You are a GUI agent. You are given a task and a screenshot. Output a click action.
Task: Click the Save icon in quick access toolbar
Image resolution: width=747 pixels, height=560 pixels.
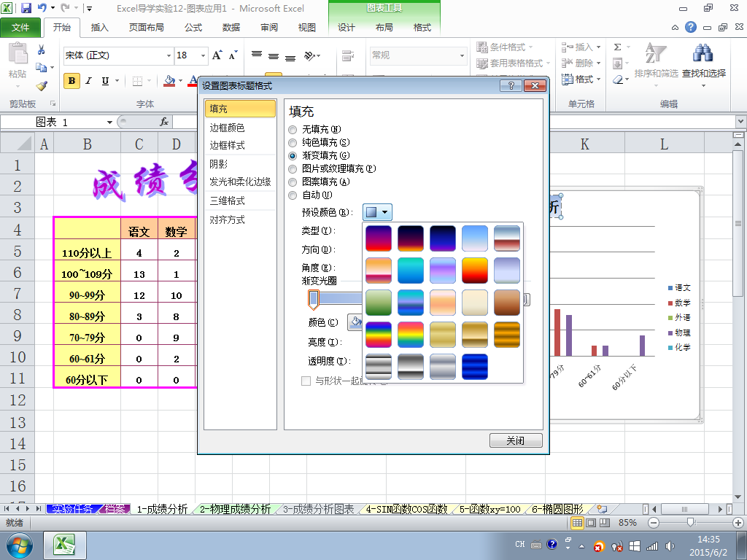(x=26, y=8)
